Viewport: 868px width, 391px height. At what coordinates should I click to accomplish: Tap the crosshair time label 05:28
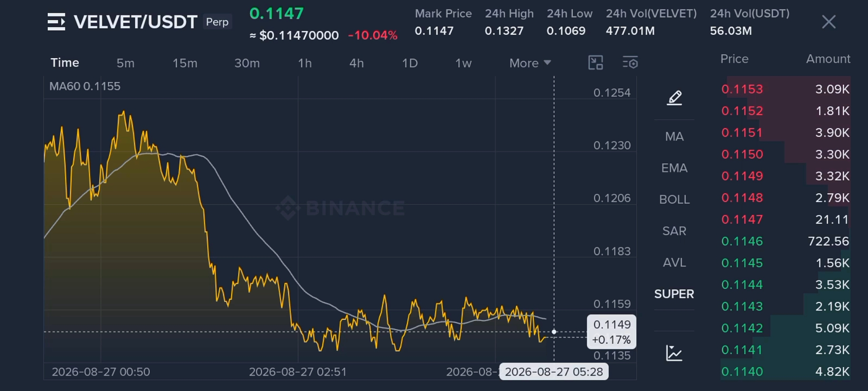coord(554,372)
